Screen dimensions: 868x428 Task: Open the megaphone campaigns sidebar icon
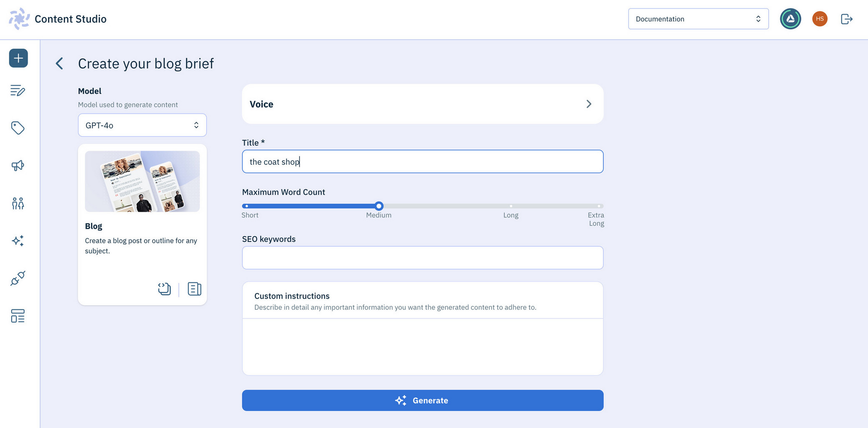(x=18, y=165)
